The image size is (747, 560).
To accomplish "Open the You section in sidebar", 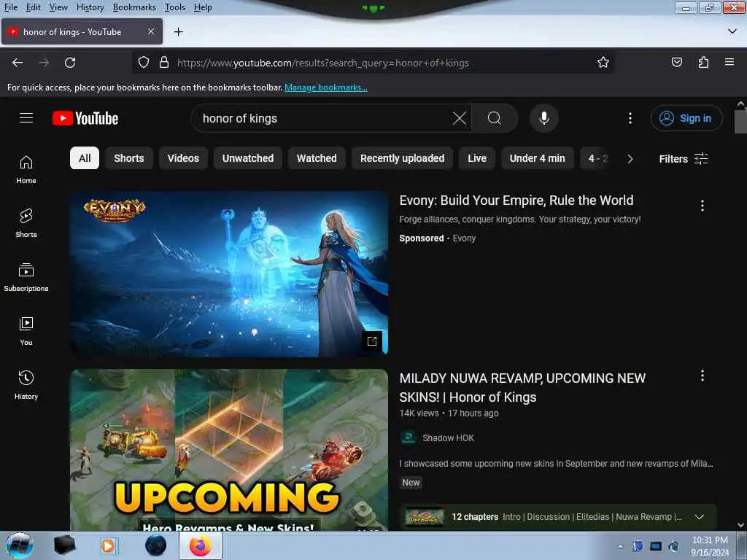I will [x=26, y=331].
